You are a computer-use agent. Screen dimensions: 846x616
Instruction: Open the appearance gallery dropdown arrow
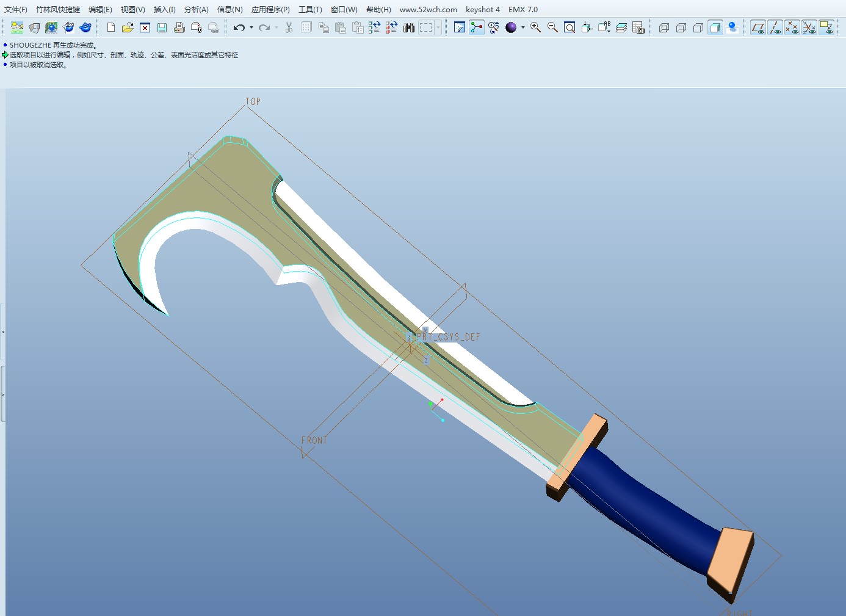point(523,27)
